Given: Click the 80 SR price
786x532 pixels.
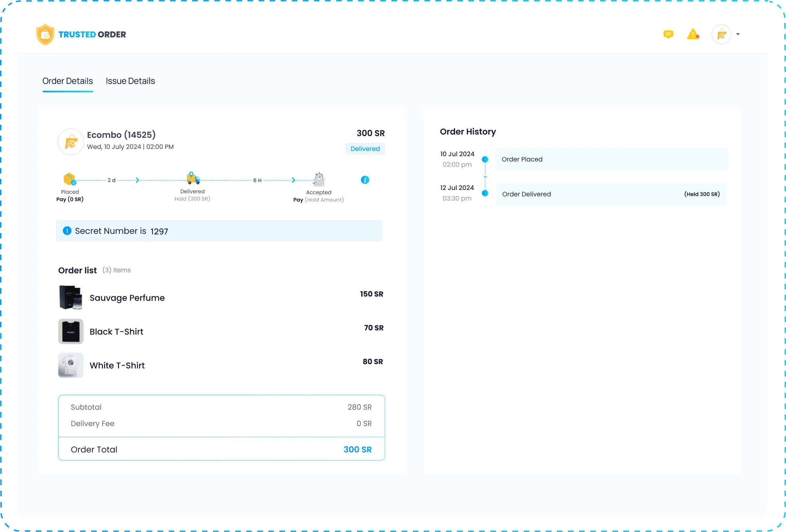Looking at the screenshot, I should tap(373, 362).
